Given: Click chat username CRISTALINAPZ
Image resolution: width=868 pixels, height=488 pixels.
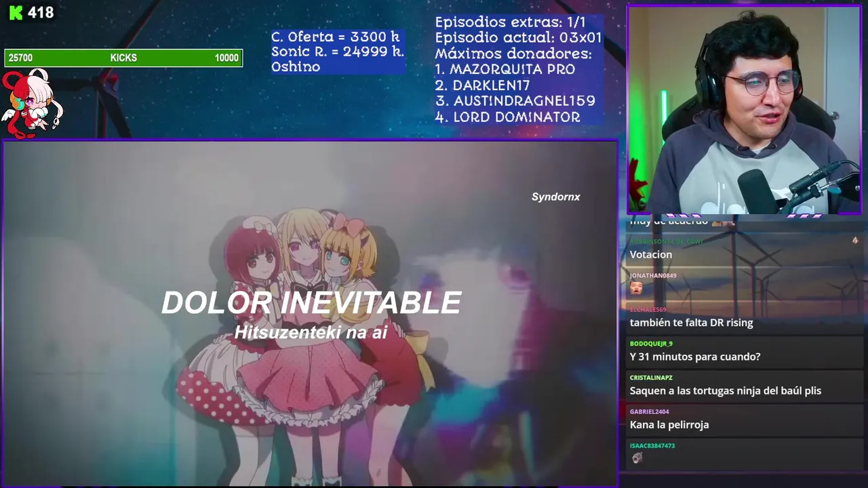Looking at the screenshot, I should (x=651, y=378).
